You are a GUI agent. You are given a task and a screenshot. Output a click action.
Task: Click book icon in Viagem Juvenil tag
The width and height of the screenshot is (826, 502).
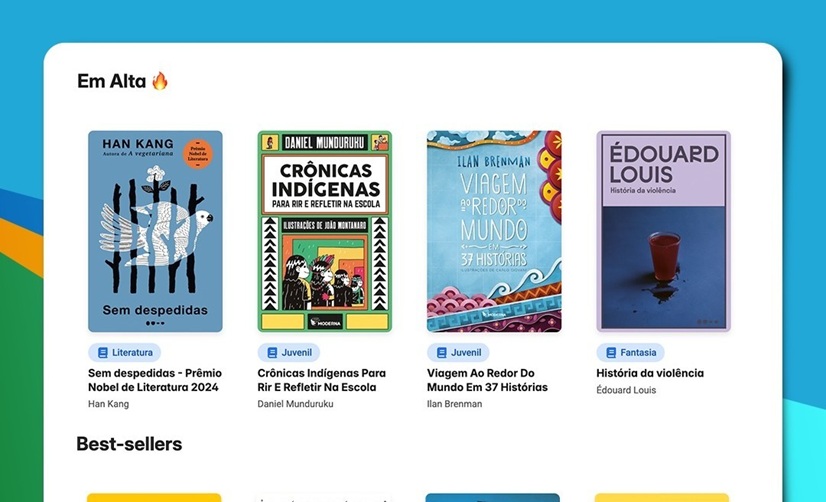click(442, 352)
